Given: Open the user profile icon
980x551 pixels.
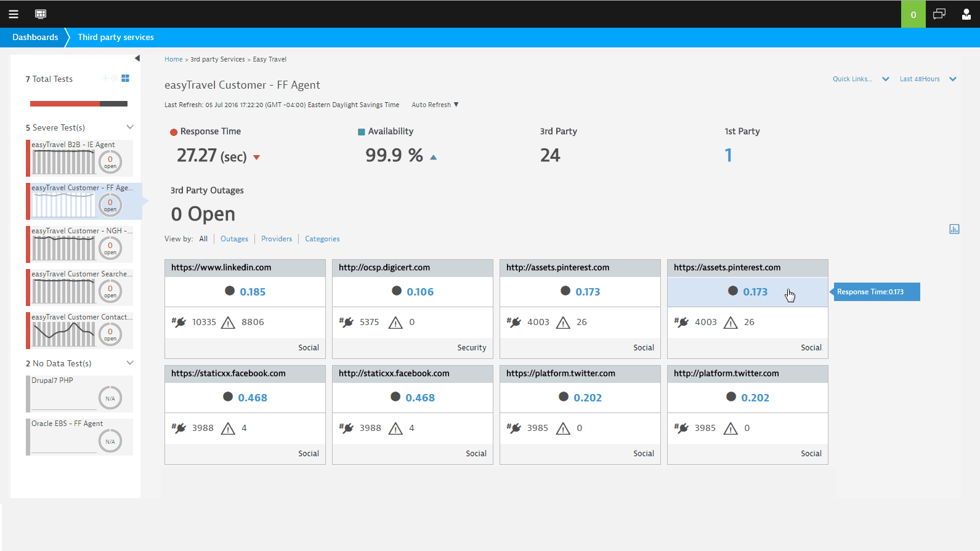Looking at the screenshot, I should pos(966,14).
